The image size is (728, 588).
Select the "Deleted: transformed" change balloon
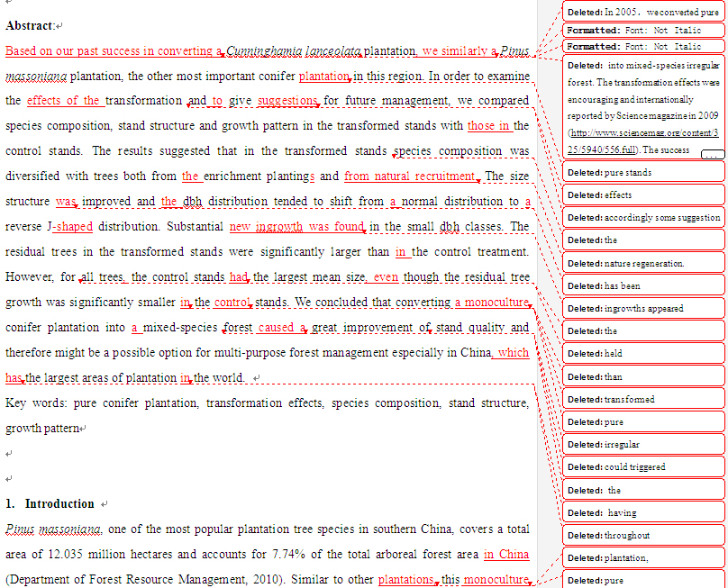click(x=631, y=399)
